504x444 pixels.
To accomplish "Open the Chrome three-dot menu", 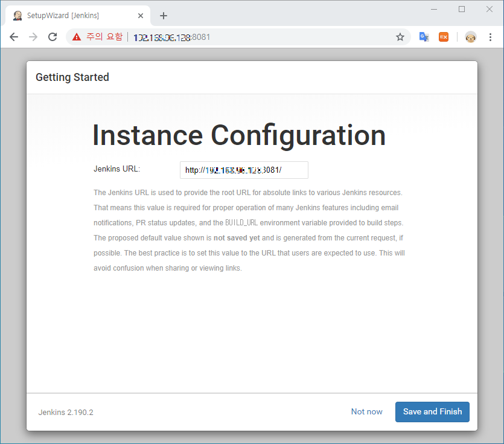I will pyautogui.click(x=490, y=37).
